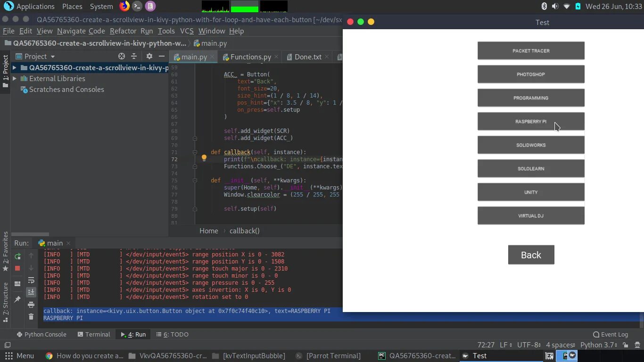Click PHOTOSHOP button in Test window
The width and height of the screenshot is (644, 362).
click(531, 74)
